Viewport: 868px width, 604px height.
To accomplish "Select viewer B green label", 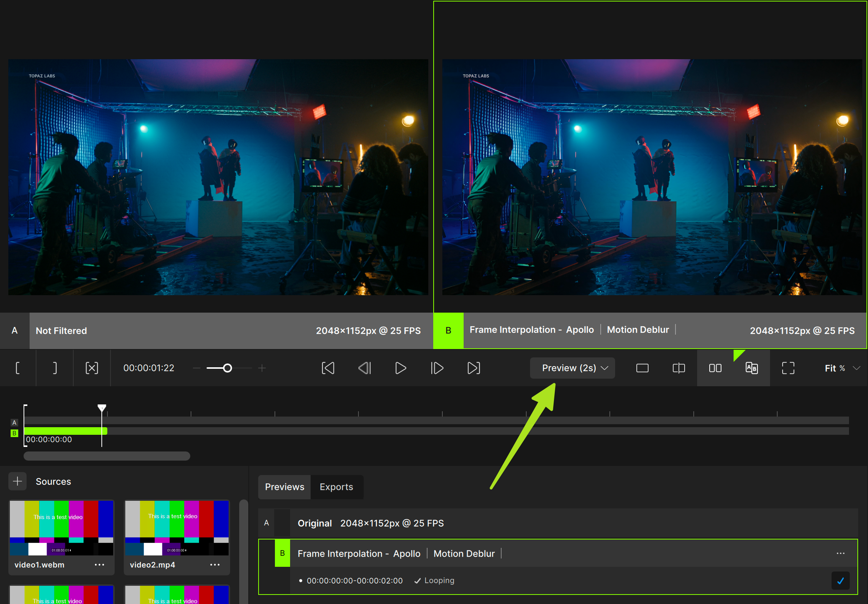I will click(x=448, y=330).
